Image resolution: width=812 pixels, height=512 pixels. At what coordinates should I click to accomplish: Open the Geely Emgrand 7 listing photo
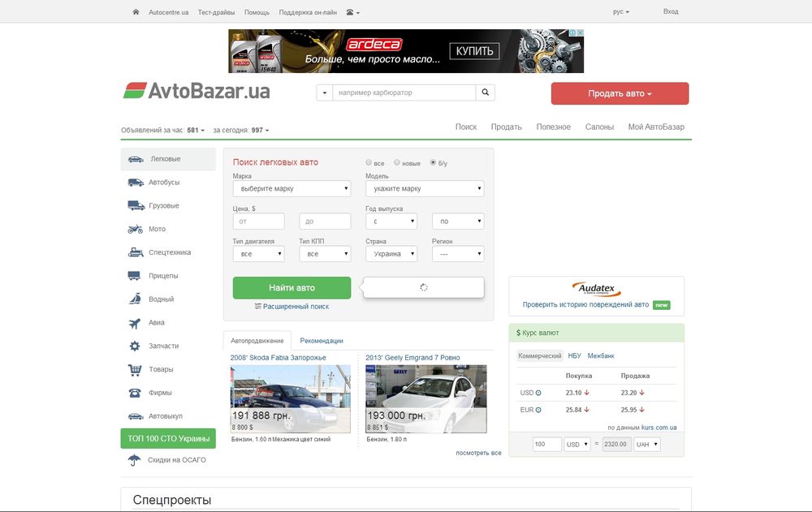pyautogui.click(x=426, y=399)
